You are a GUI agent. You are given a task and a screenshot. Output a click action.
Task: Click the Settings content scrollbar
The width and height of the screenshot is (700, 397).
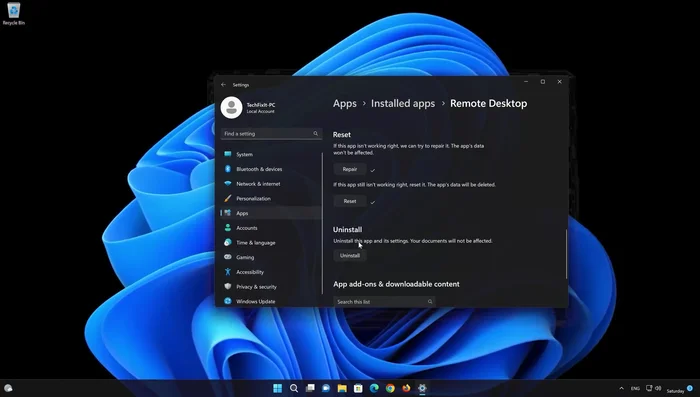pyautogui.click(x=566, y=254)
